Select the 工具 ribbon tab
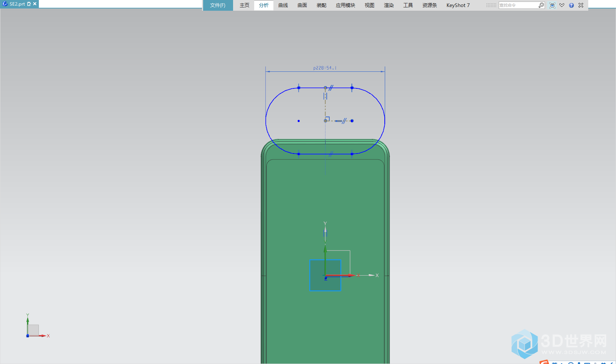The height and width of the screenshot is (364, 616). [408, 5]
